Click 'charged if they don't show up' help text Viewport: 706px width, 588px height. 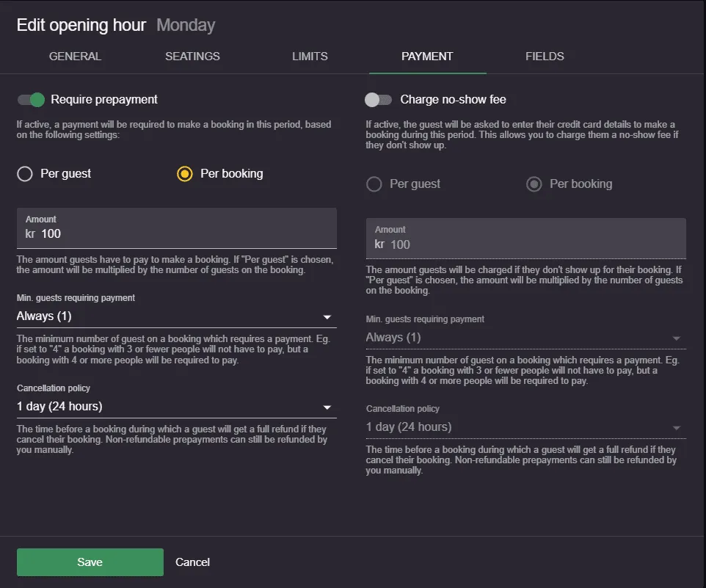[524, 280]
